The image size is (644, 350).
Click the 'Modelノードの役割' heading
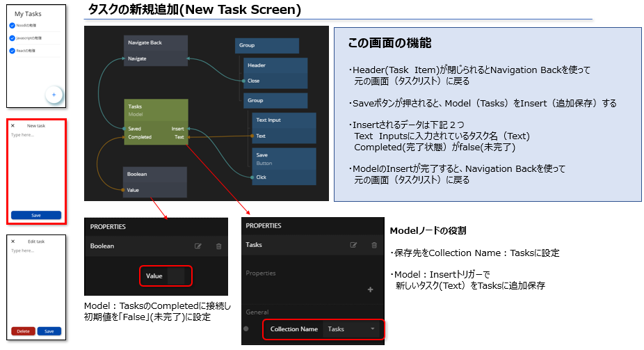coord(428,231)
